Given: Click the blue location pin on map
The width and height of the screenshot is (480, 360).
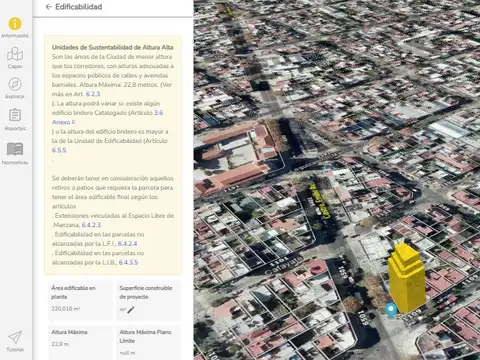Looking at the screenshot, I should (x=391, y=310).
